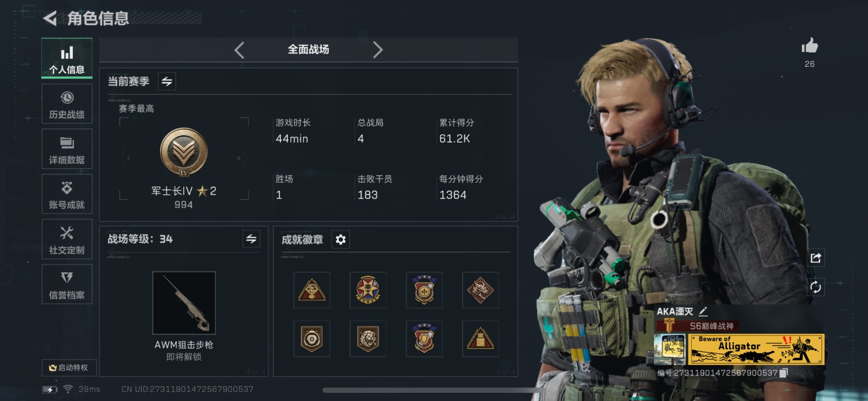
Task: Like the profile with thumbs-up icon
Action: pyautogui.click(x=809, y=46)
